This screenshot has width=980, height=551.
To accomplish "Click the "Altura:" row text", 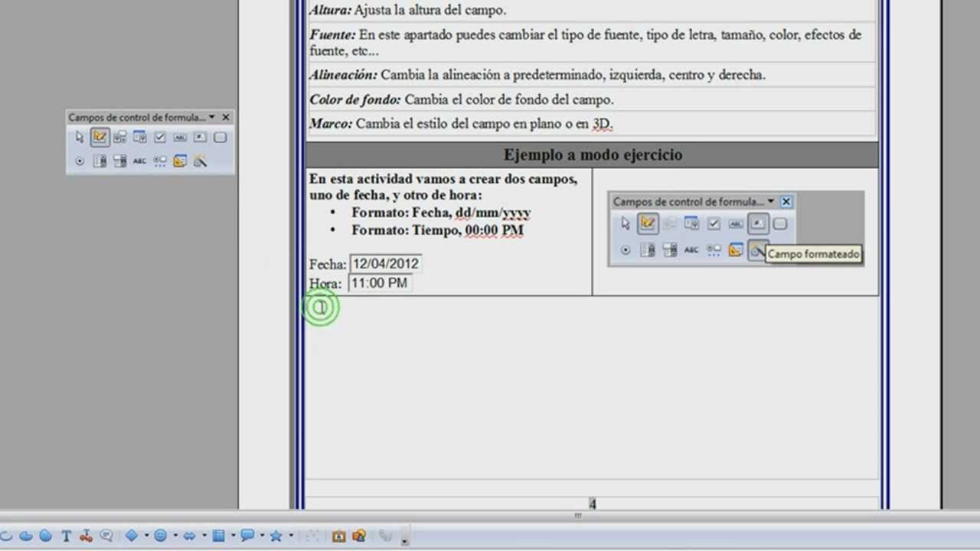I will click(x=407, y=10).
